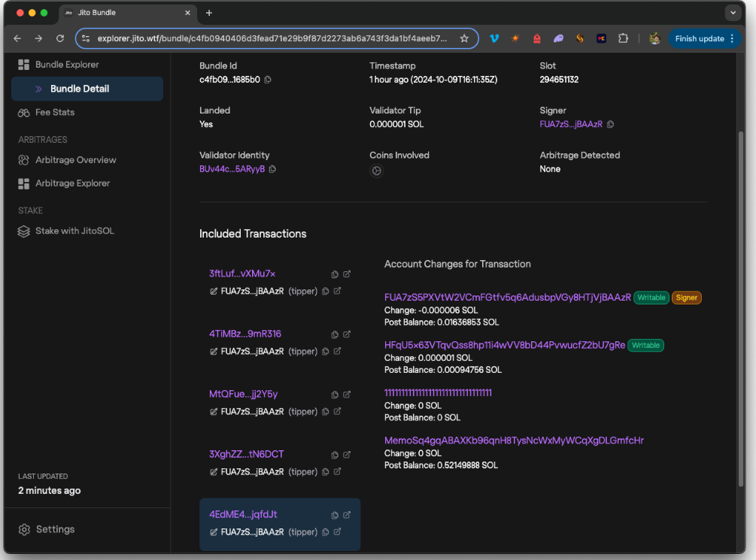Select Bundle Detail in sidebar
756x560 pixels.
(x=87, y=89)
